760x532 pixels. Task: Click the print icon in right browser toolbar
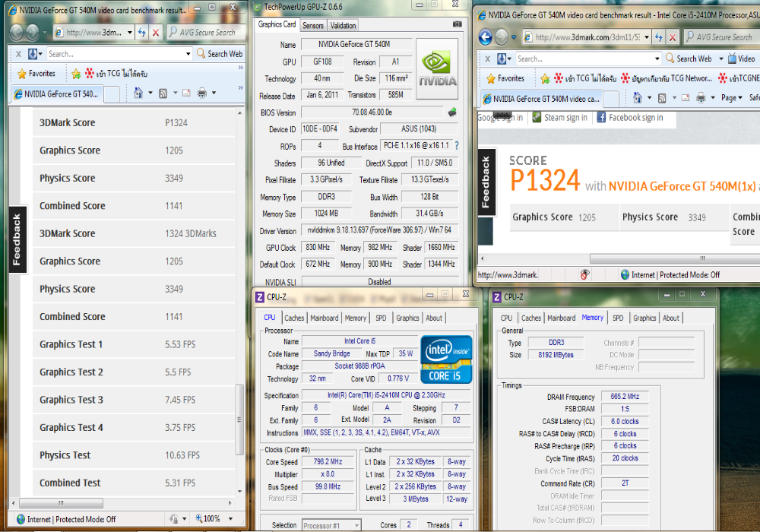(701, 98)
